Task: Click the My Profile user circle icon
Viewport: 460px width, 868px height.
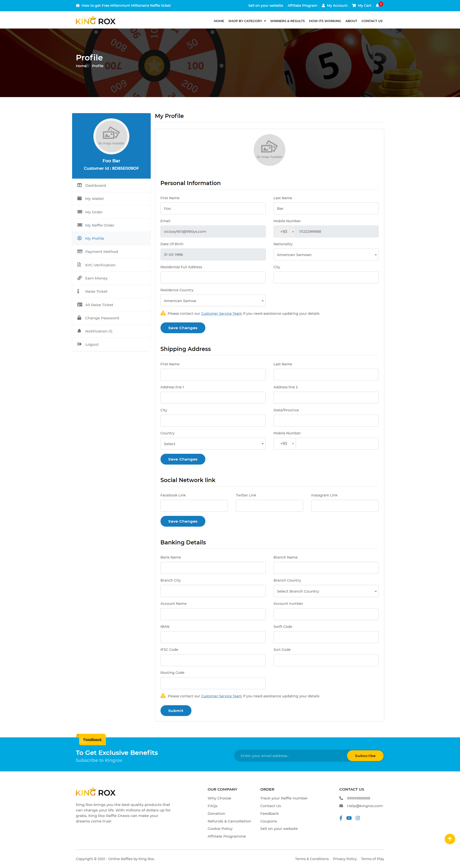Action: [80, 238]
